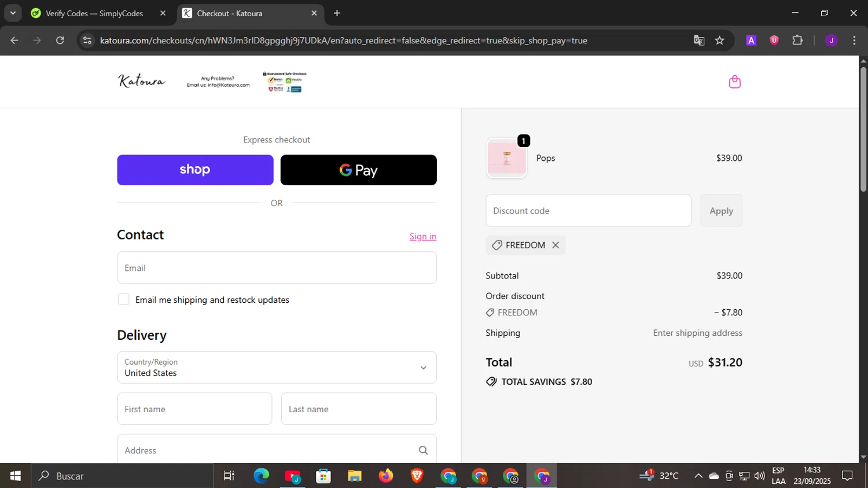Open the notifications center icon
Viewport: 868px width, 488px height.
pyautogui.click(x=848, y=476)
